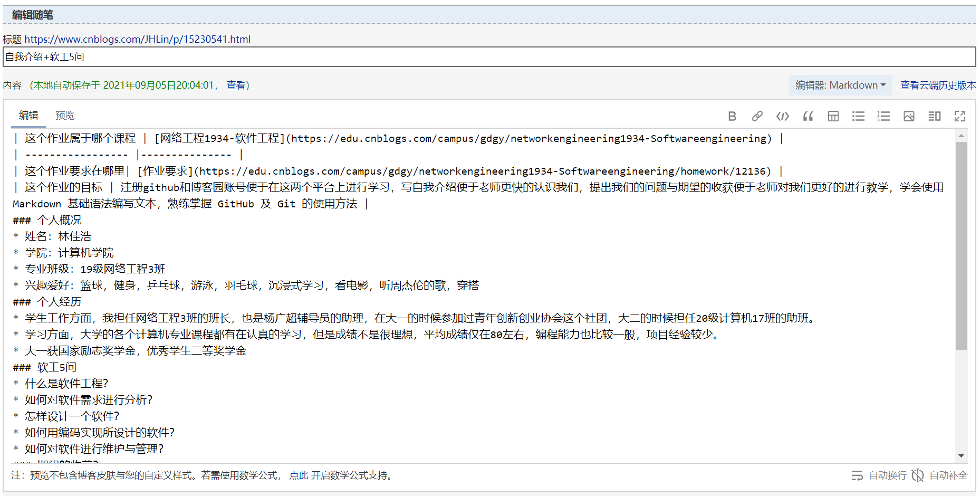Viewport: 980px width, 496px height.
Task: Click the line starting '兴趣爱好：篮球'
Action: point(246,285)
